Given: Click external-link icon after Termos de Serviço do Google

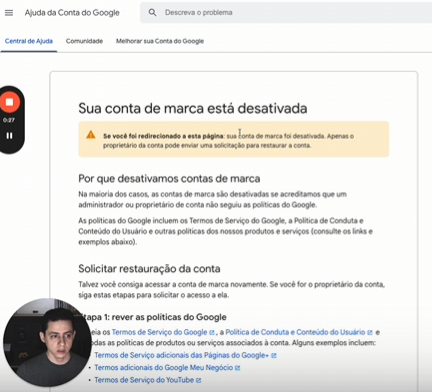Looking at the screenshot, I should 212,333.
